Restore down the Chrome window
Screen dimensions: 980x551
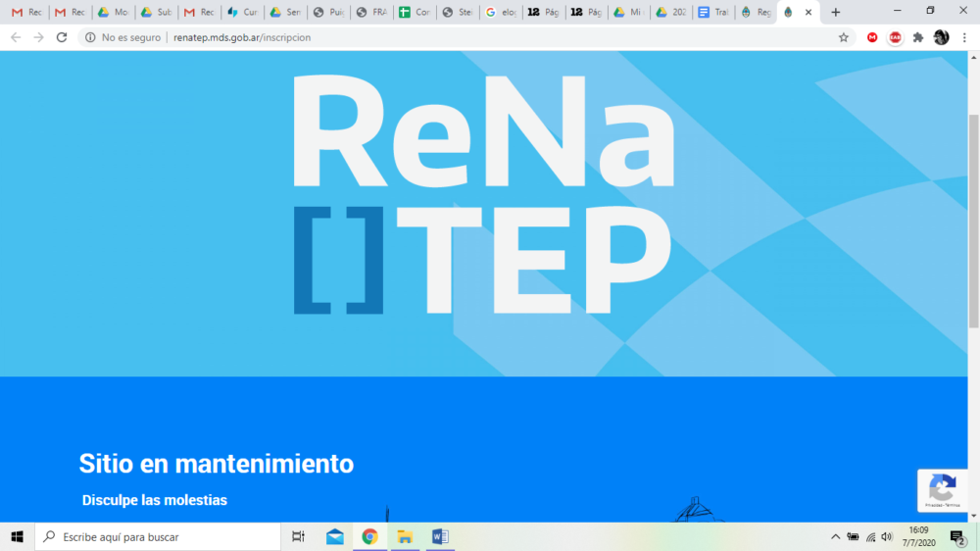tap(930, 11)
